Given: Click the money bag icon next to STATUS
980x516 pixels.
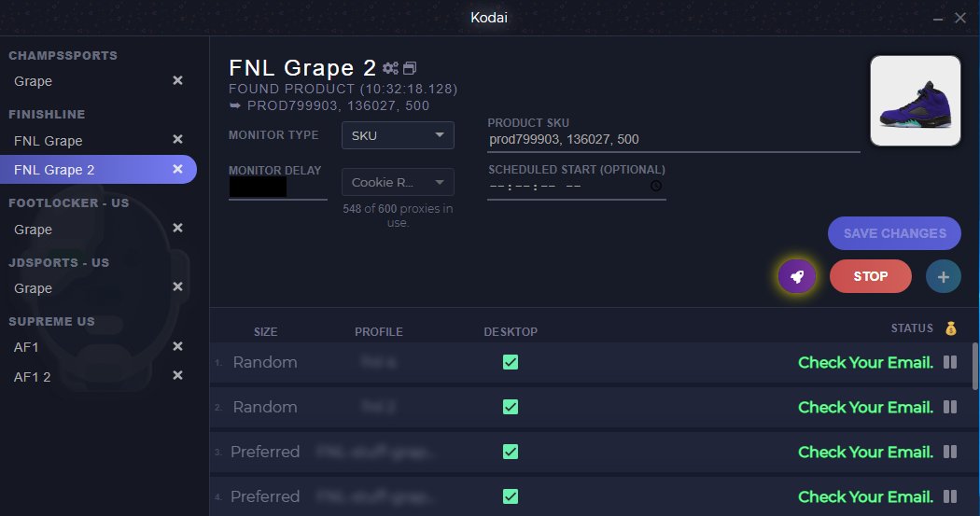Looking at the screenshot, I should tap(951, 328).
